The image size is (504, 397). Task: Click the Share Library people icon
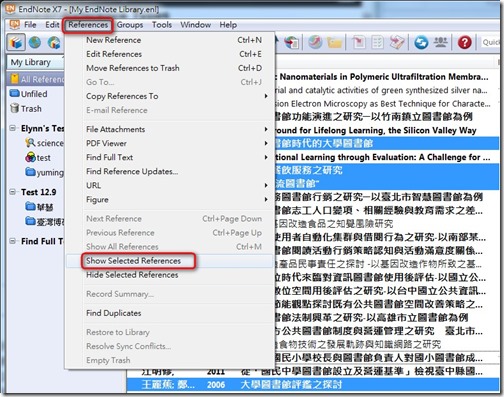[441, 42]
